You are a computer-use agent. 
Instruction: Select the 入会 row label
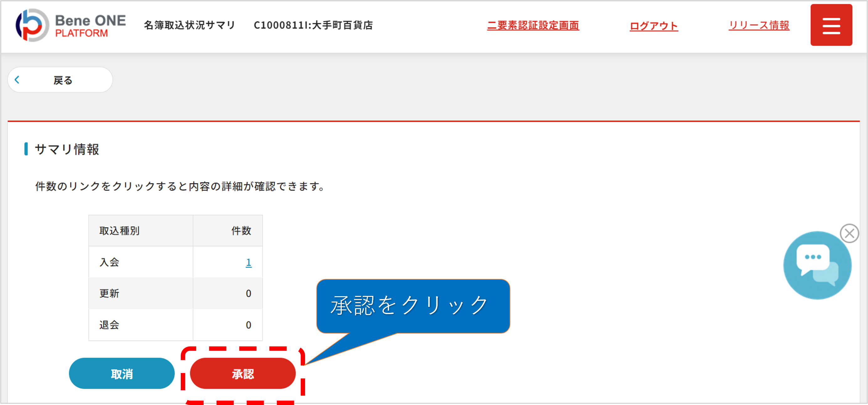tap(110, 262)
